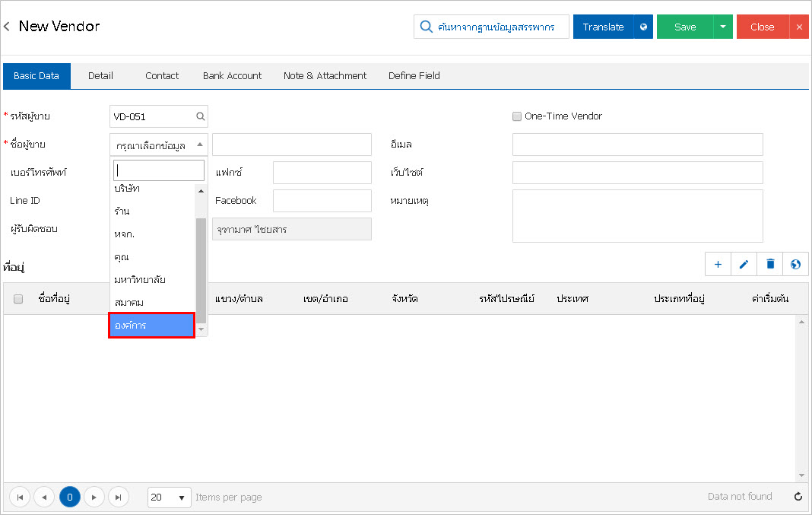812x515 pixels.
Task: Open the items per page dropdown
Action: tap(170, 498)
